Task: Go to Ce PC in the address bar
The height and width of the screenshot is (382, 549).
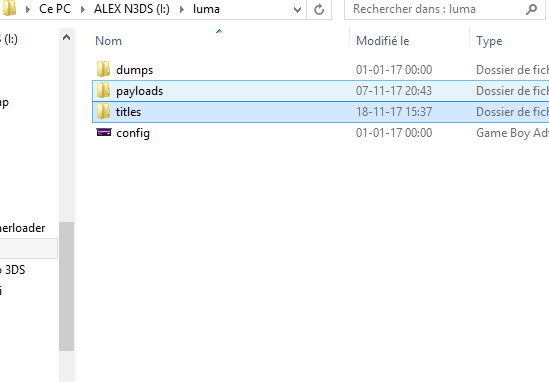Action: click(55, 9)
